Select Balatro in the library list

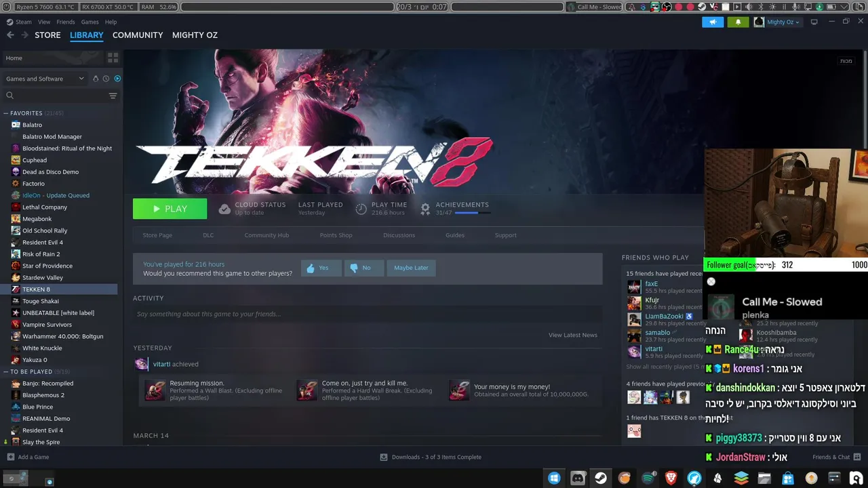tap(32, 125)
